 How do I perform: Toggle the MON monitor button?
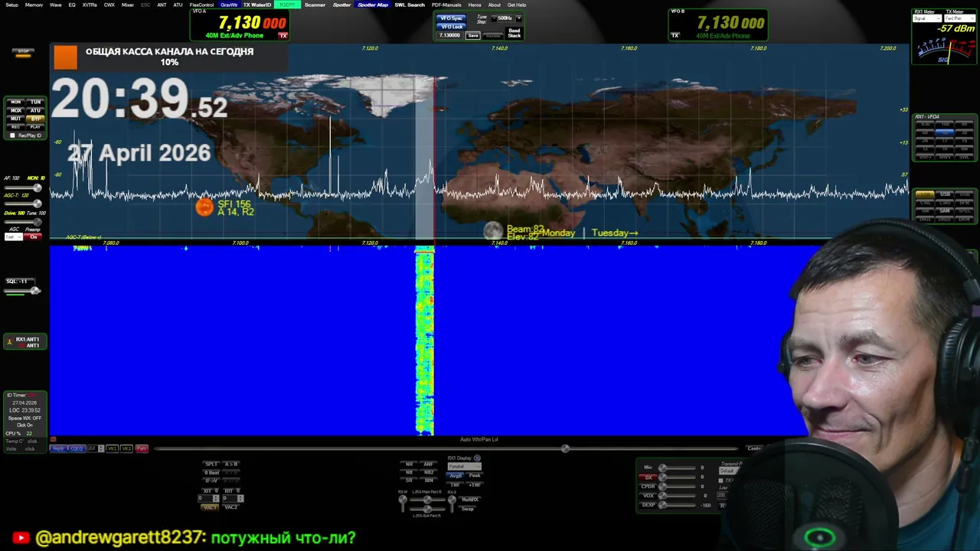15,102
